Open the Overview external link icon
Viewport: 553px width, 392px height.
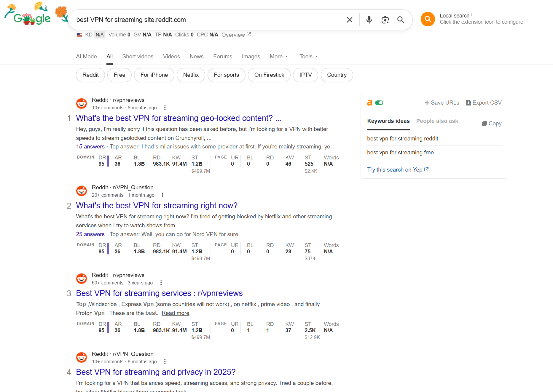249,34
